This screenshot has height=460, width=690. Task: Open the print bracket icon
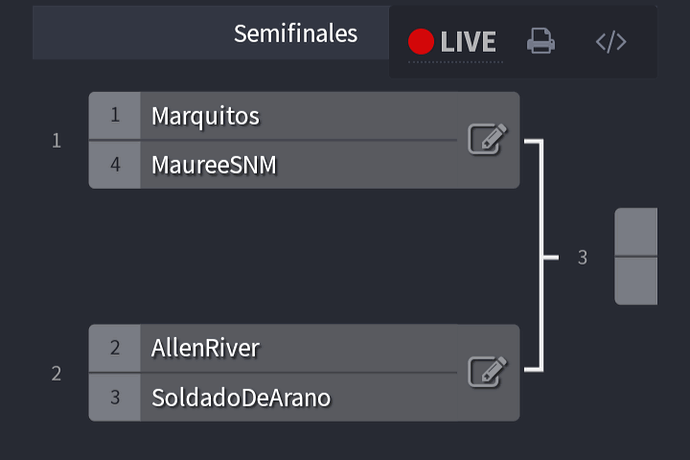541,41
